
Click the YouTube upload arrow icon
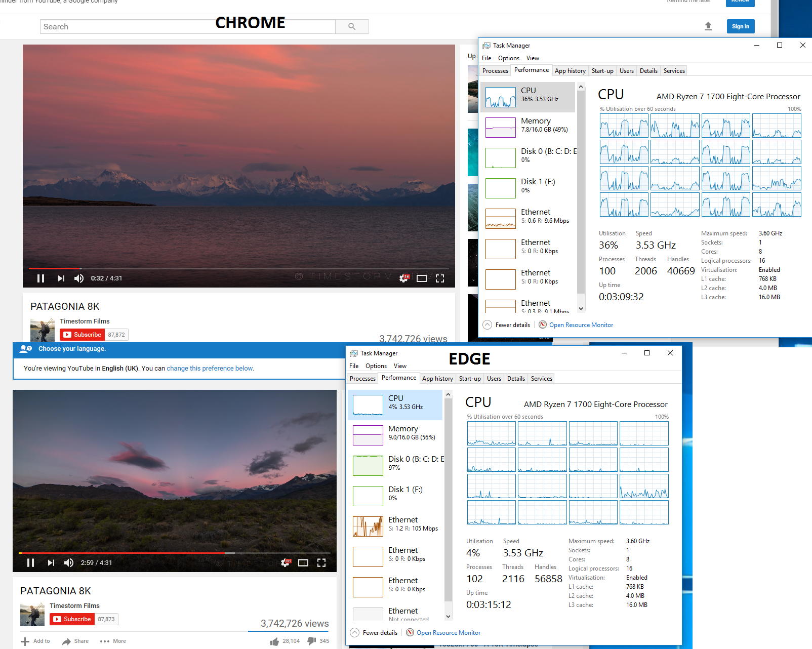pyautogui.click(x=708, y=26)
